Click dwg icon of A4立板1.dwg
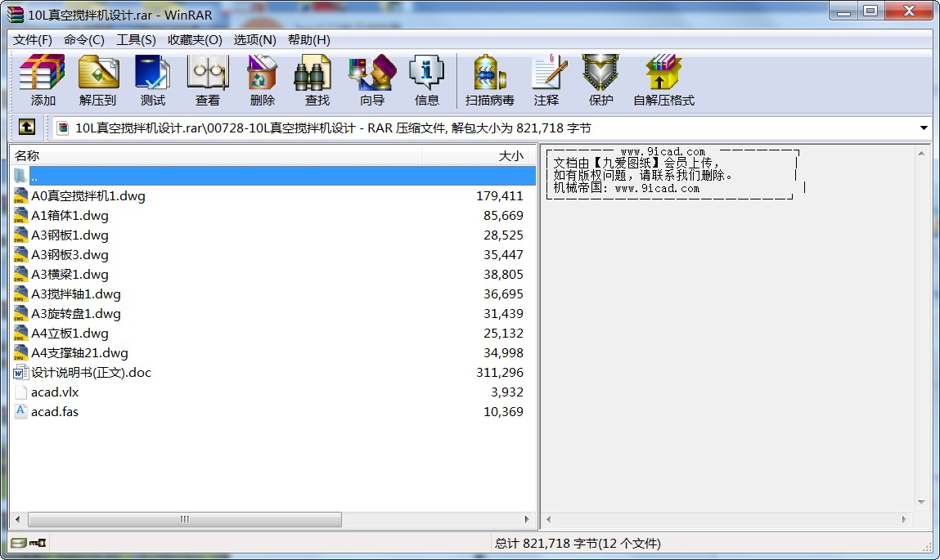The height and width of the screenshot is (560, 940). (20, 333)
